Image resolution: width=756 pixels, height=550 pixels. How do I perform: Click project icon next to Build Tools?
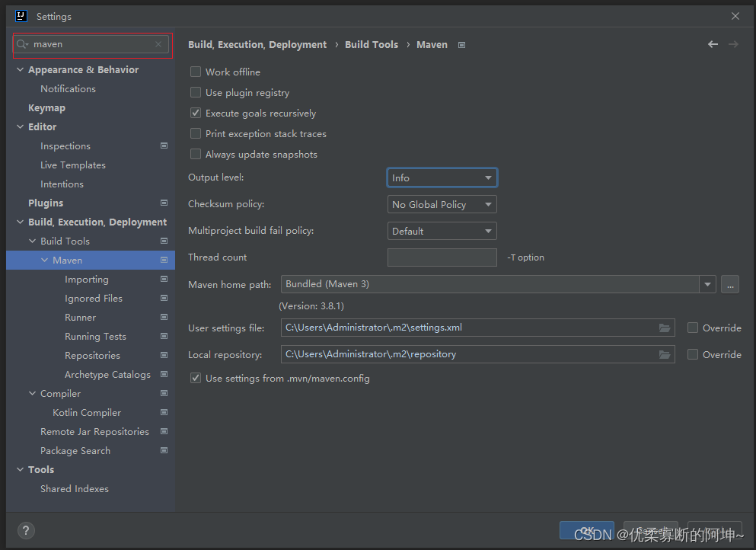tap(164, 241)
